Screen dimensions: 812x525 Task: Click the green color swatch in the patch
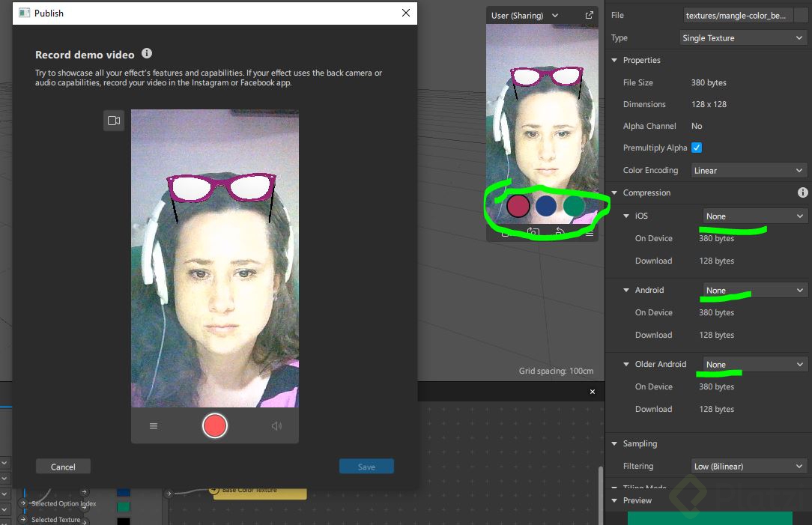124,507
